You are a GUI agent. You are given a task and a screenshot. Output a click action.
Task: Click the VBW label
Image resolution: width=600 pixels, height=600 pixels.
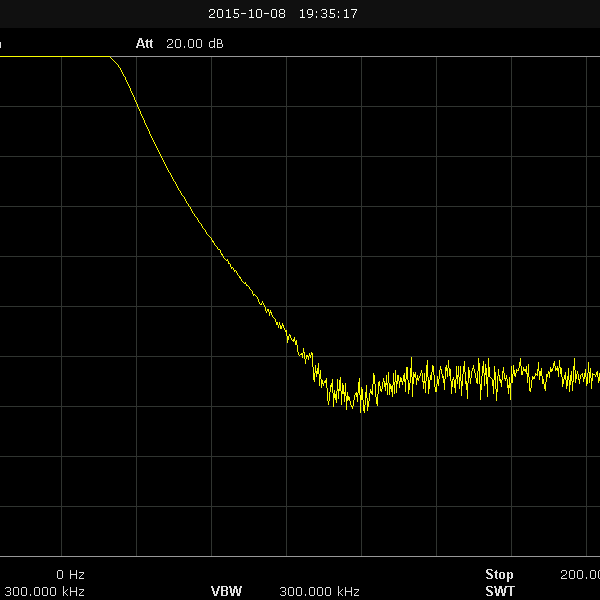point(226,591)
